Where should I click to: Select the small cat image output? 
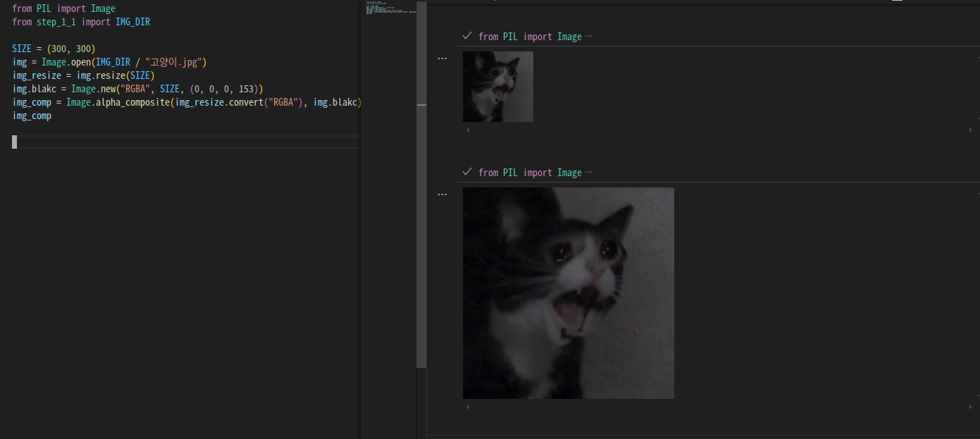coord(498,87)
